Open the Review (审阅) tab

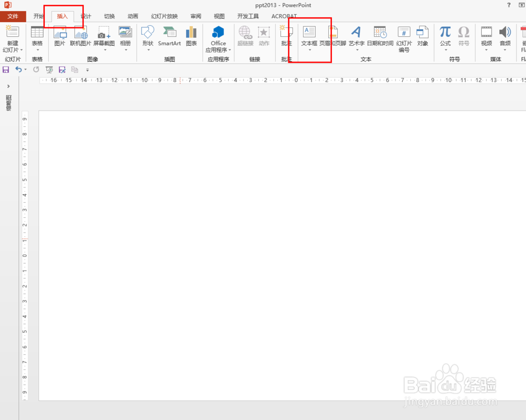click(x=196, y=16)
